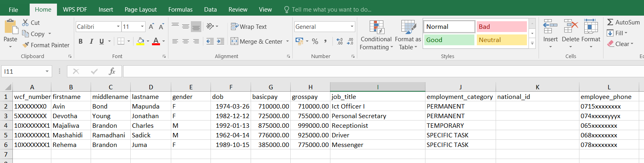Click AutoSum sigma button

pos(623,22)
